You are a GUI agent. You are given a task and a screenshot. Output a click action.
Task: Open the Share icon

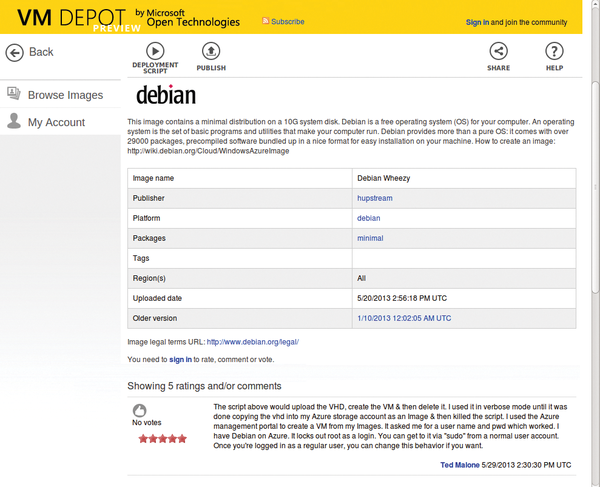(498, 51)
